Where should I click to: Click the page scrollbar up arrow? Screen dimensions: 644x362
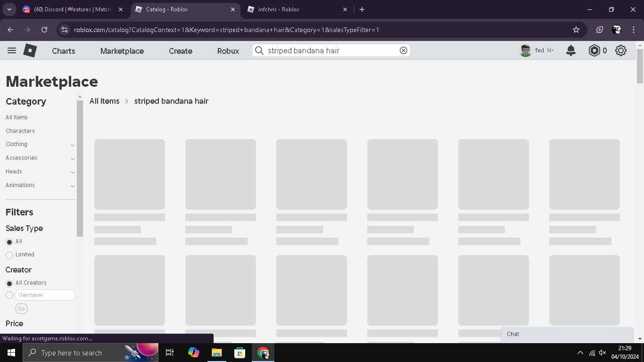[x=640, y=45]
